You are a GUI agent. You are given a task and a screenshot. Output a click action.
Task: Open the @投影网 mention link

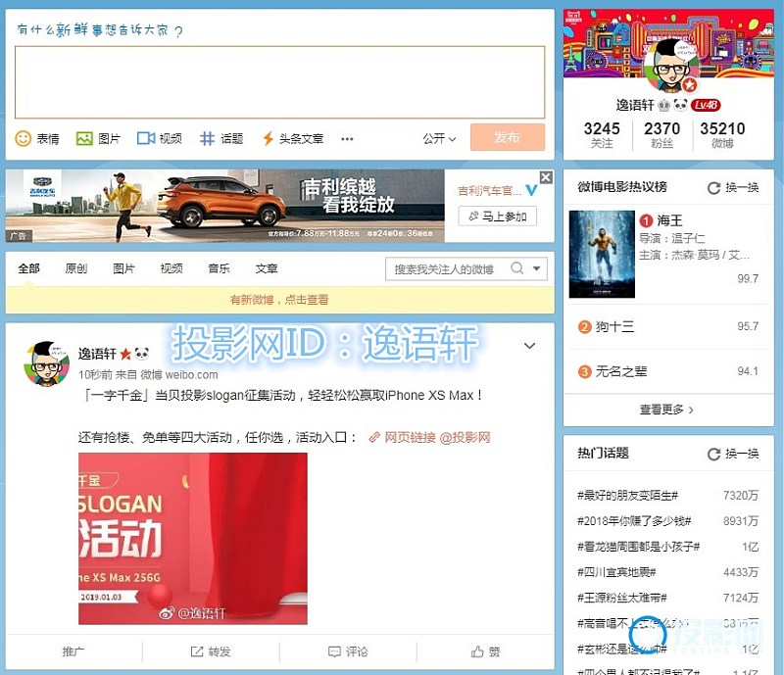(x=465, y=438)
